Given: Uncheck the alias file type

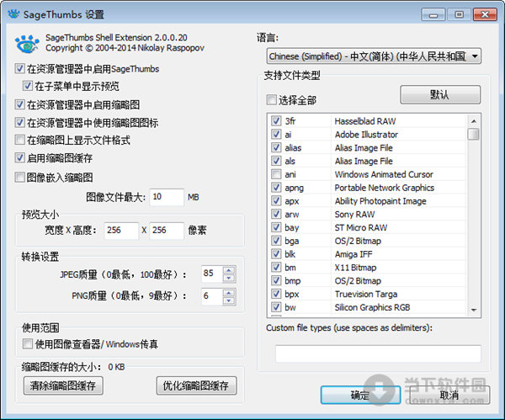Looking at the screenshot, I should coord(276,147).
